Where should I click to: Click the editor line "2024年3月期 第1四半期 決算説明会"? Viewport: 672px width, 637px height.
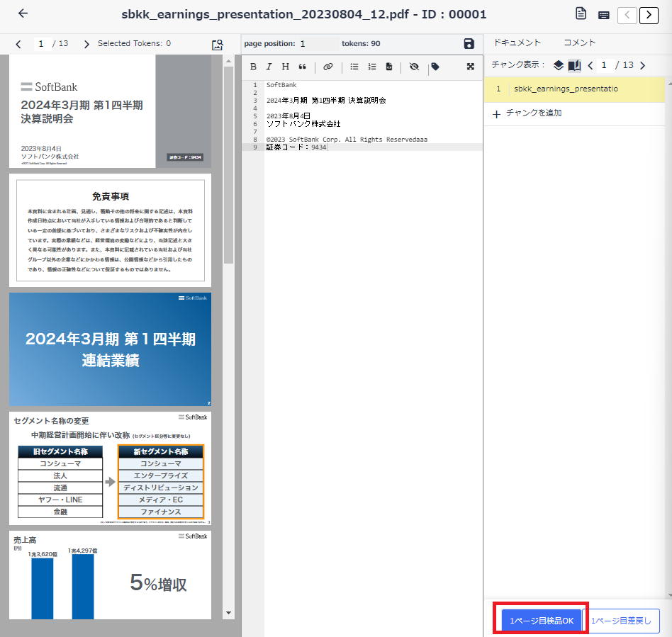[326, 101]
